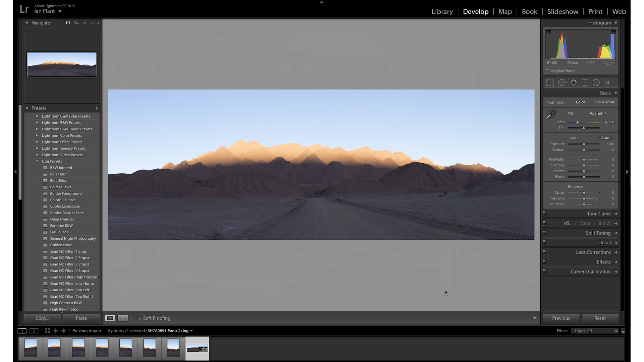The image size is (644, 362).
Task: Apply the Golden Hour user preset
Action: coord(61,245)
